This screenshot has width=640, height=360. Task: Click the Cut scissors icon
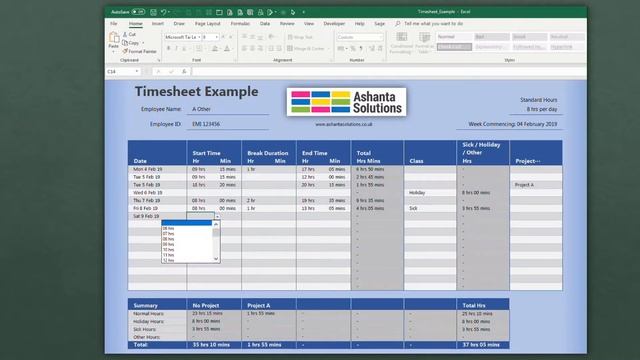click(x=125, y=35)
